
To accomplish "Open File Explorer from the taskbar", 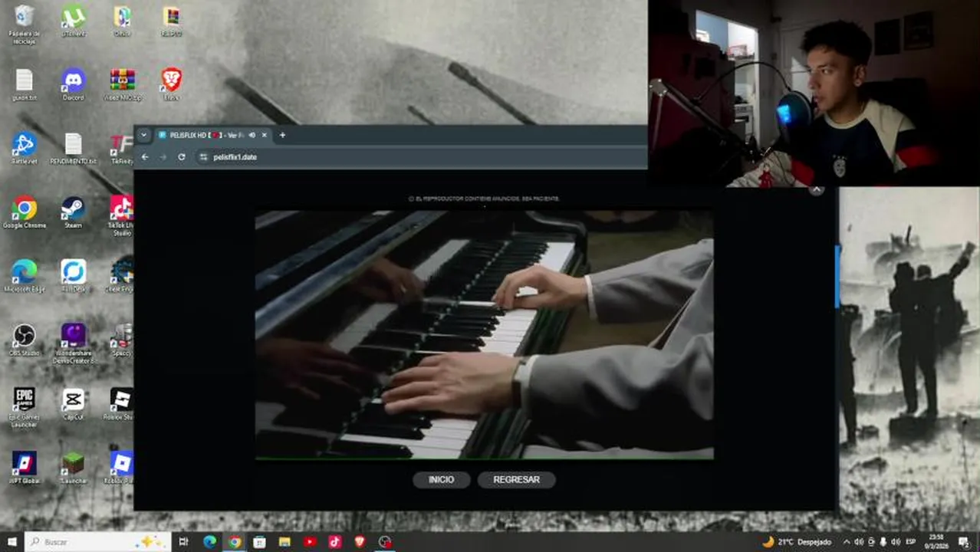I will click(284, 542).
